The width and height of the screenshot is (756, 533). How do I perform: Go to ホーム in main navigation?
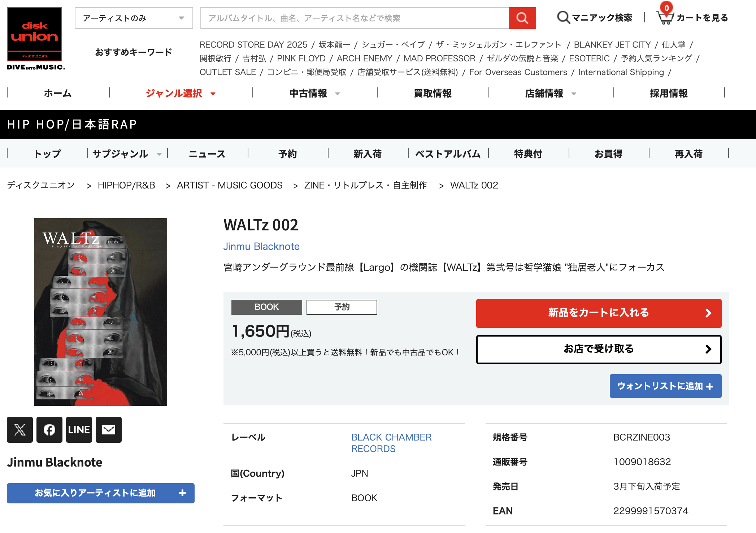point(58,93)
